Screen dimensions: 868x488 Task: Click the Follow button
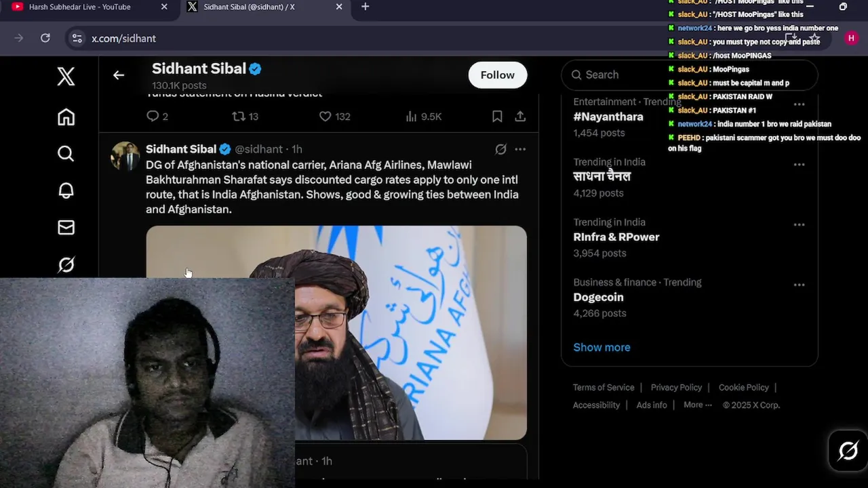coord(498,75)
